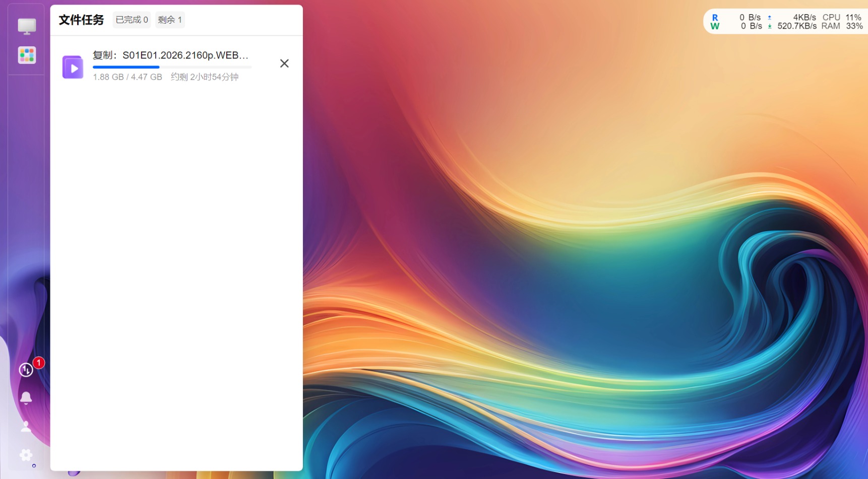Viewport: 868px width, 479px height.
Task: Click the disk R read speed indicator
Action: click(737, 18)
